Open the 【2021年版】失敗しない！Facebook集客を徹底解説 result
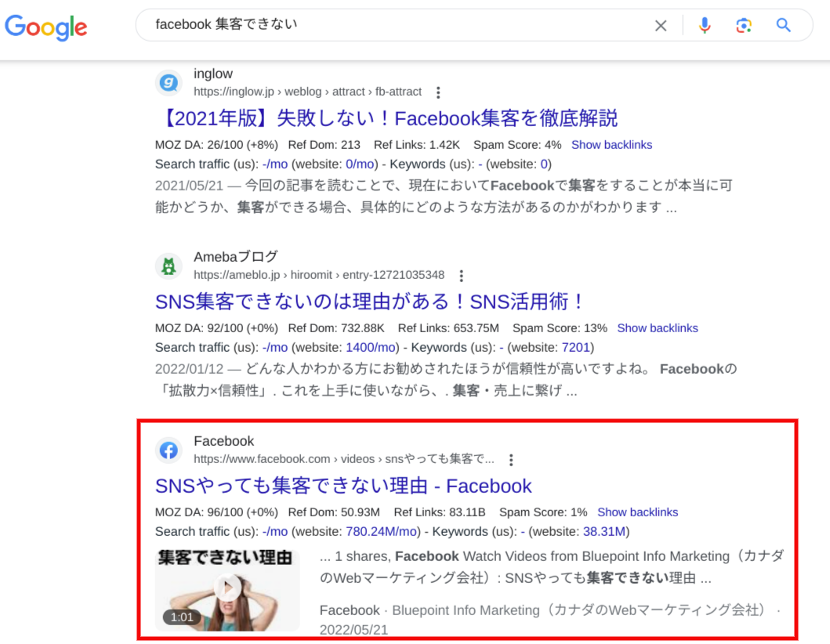 pyautogui.click(x=387, y=118)
